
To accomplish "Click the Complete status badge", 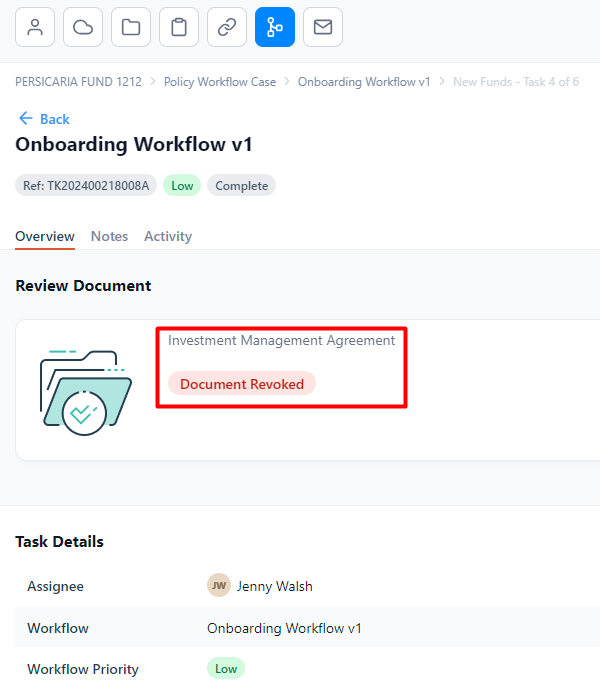I will click(x=242, y=186).
